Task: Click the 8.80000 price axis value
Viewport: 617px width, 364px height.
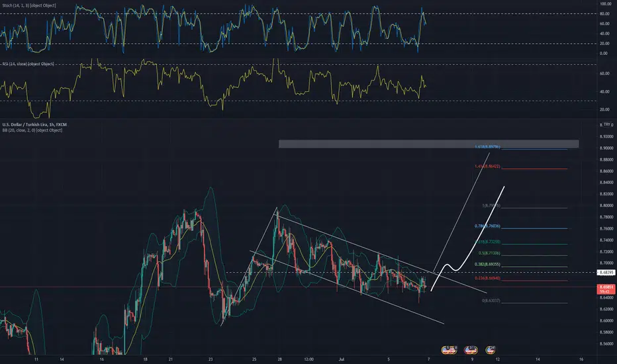Action: coord(606,206)
